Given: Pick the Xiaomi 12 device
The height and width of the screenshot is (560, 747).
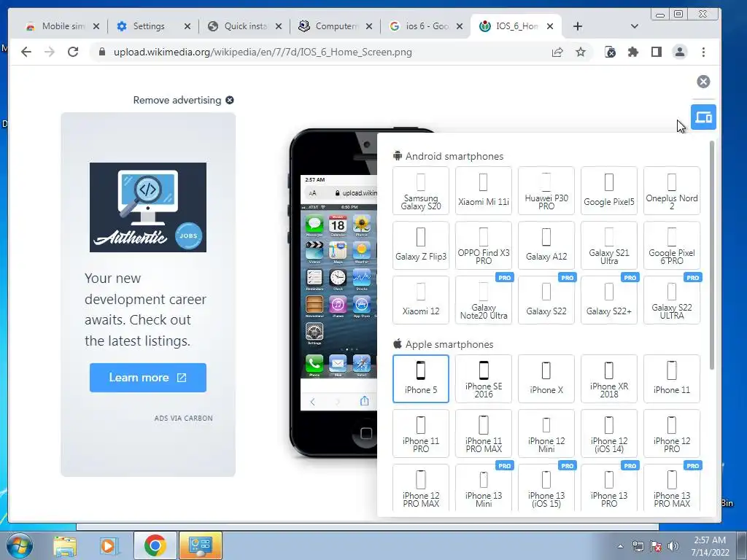Looking at the screenshot, I should [x=421, y=300].
